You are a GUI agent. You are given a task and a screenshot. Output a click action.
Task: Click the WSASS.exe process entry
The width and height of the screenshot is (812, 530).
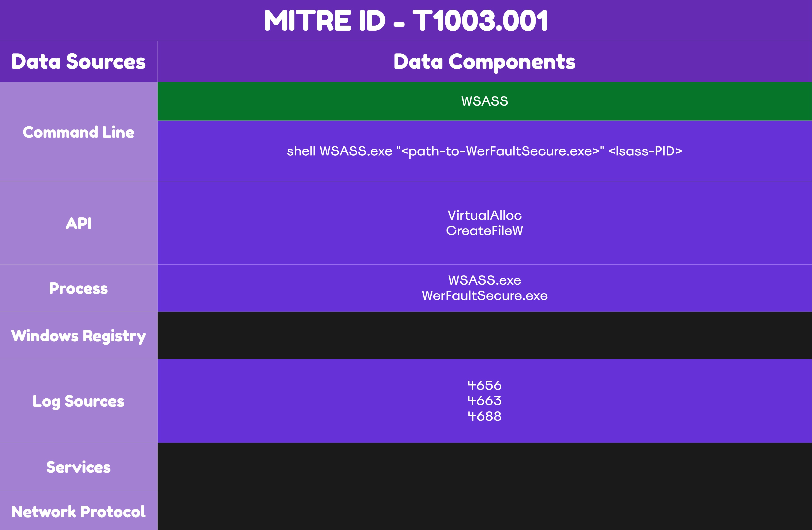click(x=485, y=281)
